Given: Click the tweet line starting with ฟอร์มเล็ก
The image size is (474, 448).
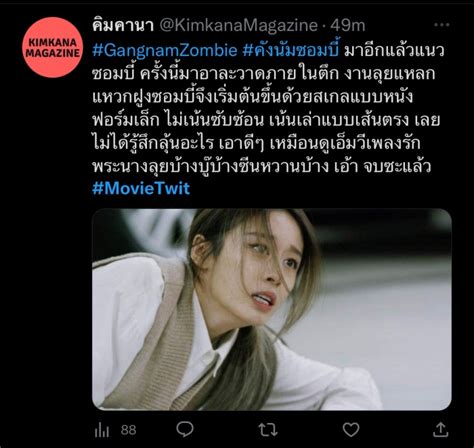Looking at the screenshot, I should pyautogui.click(x=266, y=120).
